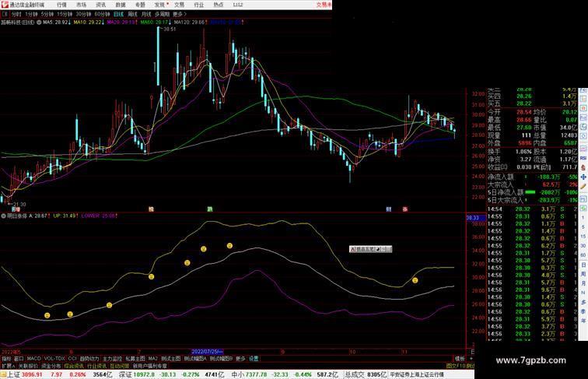Select the 主力监控 indicator tab
The width and height of the screenshot is (588, 379).
tap(113, 359)
